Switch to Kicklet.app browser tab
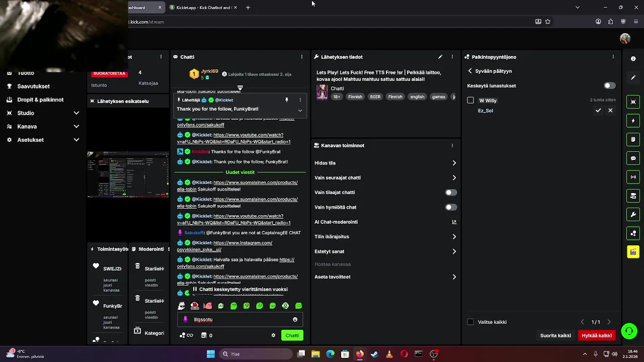The image size is (644, 362). pos(203,8)
